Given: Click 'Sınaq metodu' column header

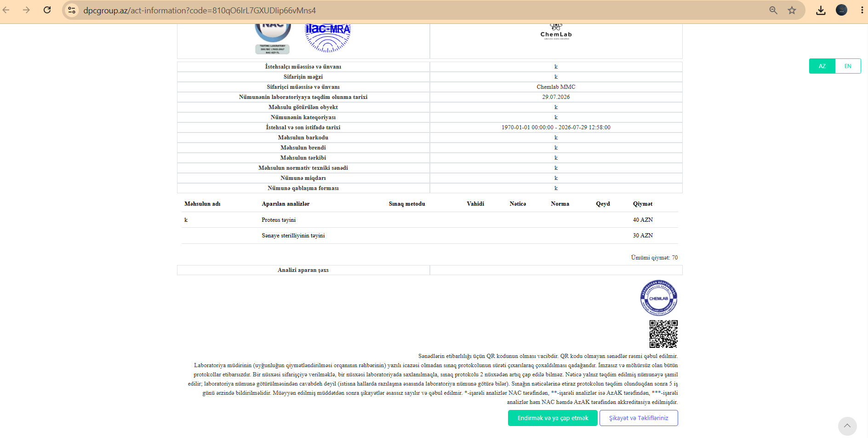Looking at the screenshot, I should coord(407,204).
